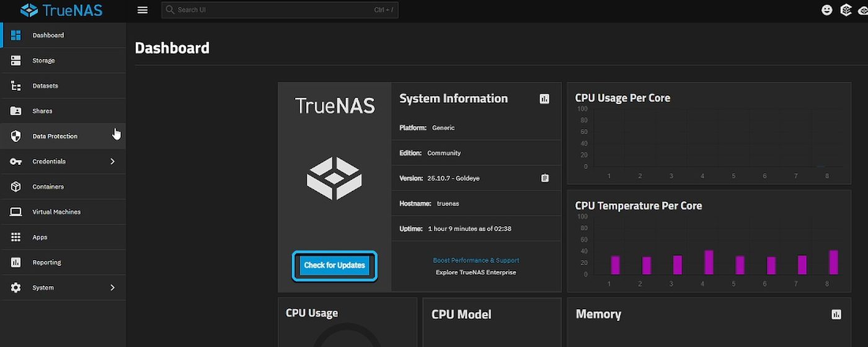Click the TrueNAS product logo card
Screen dimensions: 868x347
point(335,187)
